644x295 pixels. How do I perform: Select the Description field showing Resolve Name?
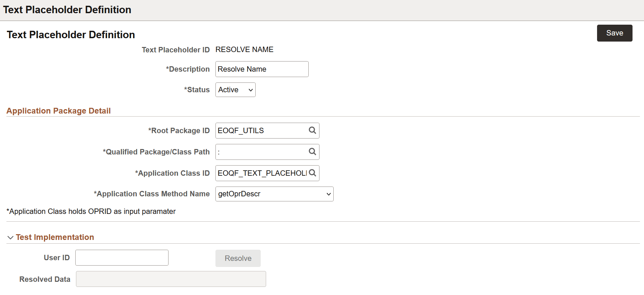point(262,69)
